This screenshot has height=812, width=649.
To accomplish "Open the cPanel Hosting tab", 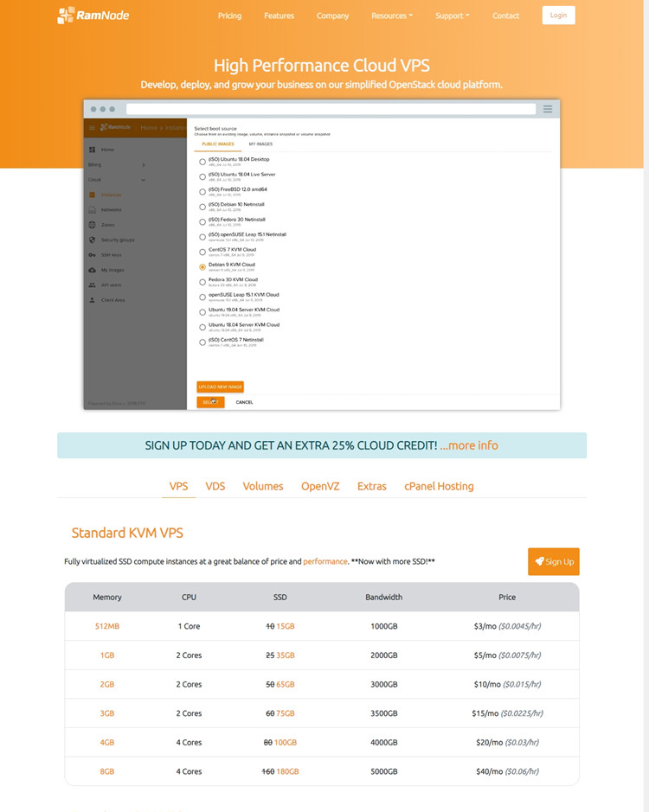I will pos(439,486).
